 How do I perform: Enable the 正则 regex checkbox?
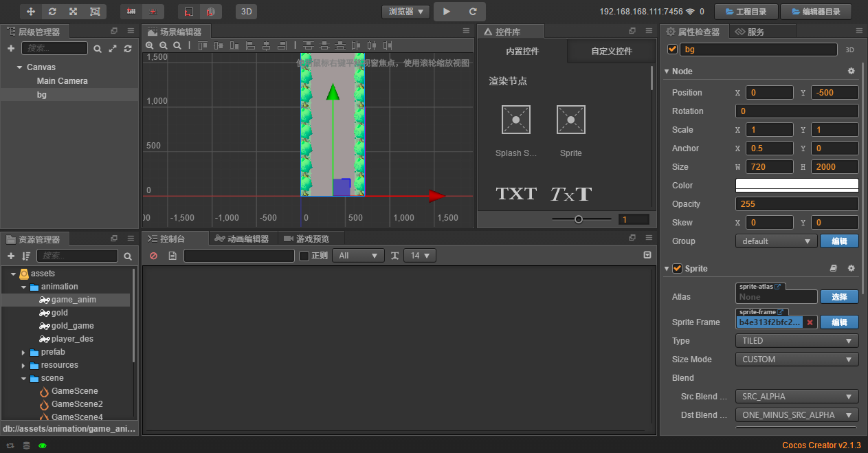click(304, 256)
